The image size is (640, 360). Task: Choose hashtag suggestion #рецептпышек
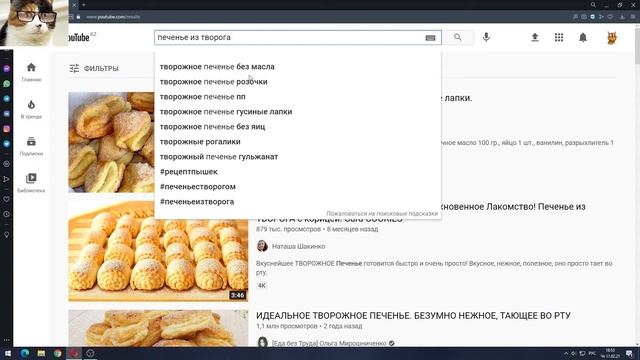[x=298, y=171]
